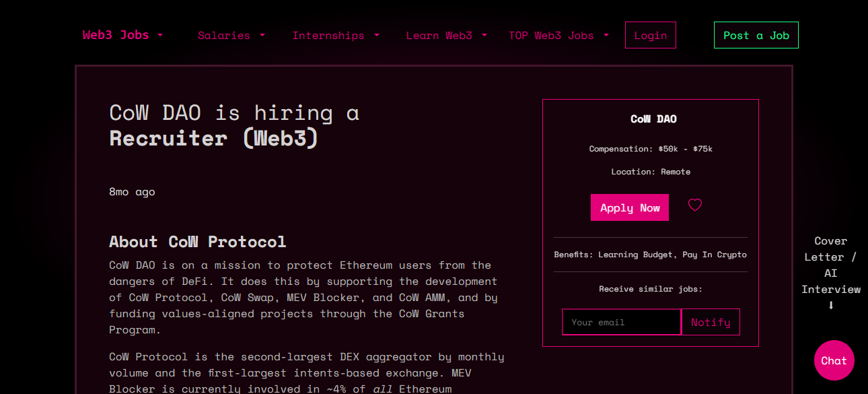
Task: Open Cover Letter / AI Interview link
Action: [x=831, y=273]
